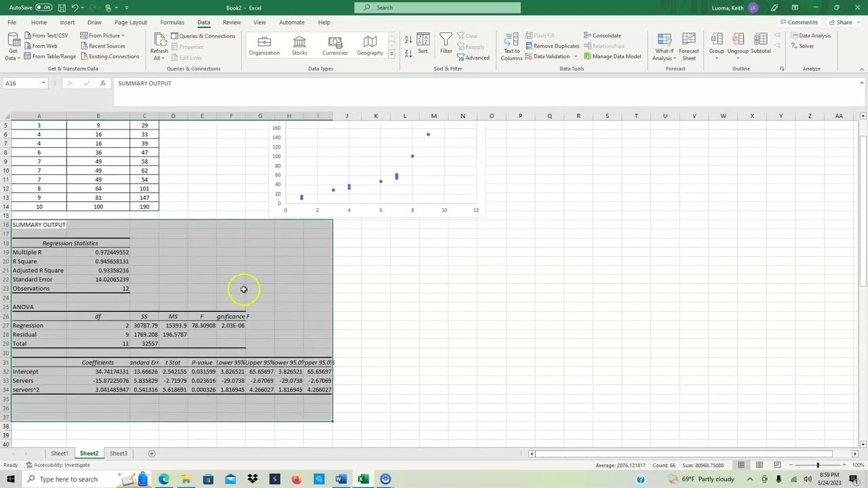The height and width of the screenshot is (488, 868).
Task: Open the Sort dialog
Action: 423,45
